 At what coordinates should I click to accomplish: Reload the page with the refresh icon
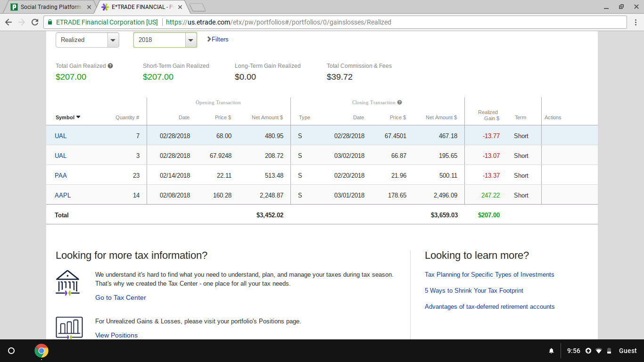(35, 22)
